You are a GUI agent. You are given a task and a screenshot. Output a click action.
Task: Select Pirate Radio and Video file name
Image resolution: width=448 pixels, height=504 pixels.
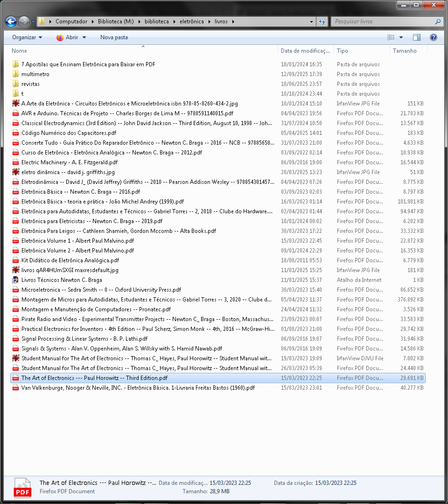point(147,319)
